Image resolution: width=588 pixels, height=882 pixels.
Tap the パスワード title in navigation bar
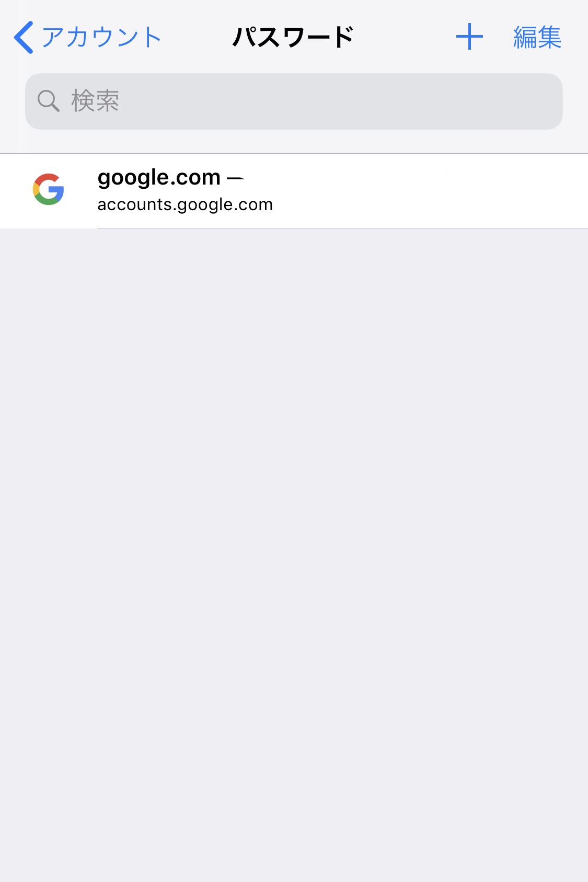293,37
